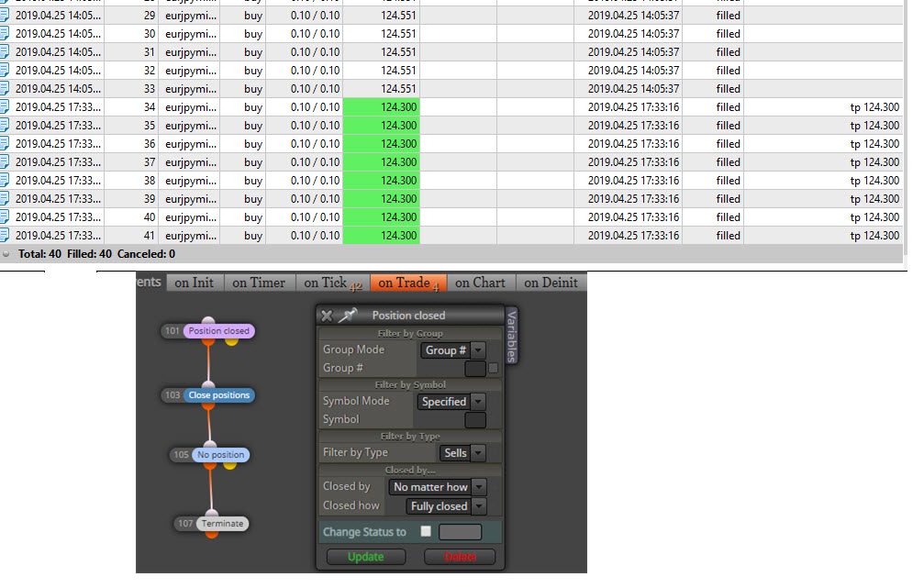Viewport: 924px width, 588px height.
Task: Click the document icon of order 37
Action: 4,161
